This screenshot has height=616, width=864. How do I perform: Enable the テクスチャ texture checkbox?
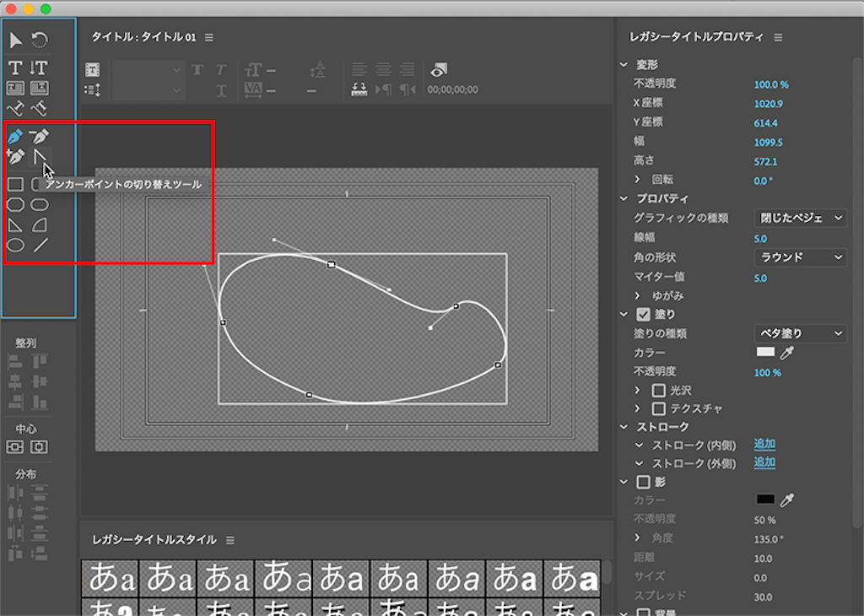click(x=658, y=408)
